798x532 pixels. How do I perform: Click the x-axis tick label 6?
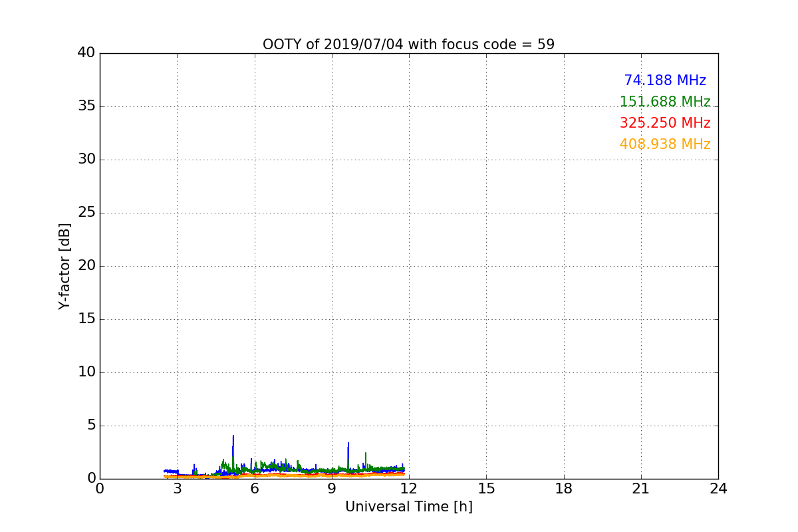click(x=254, y=489)
